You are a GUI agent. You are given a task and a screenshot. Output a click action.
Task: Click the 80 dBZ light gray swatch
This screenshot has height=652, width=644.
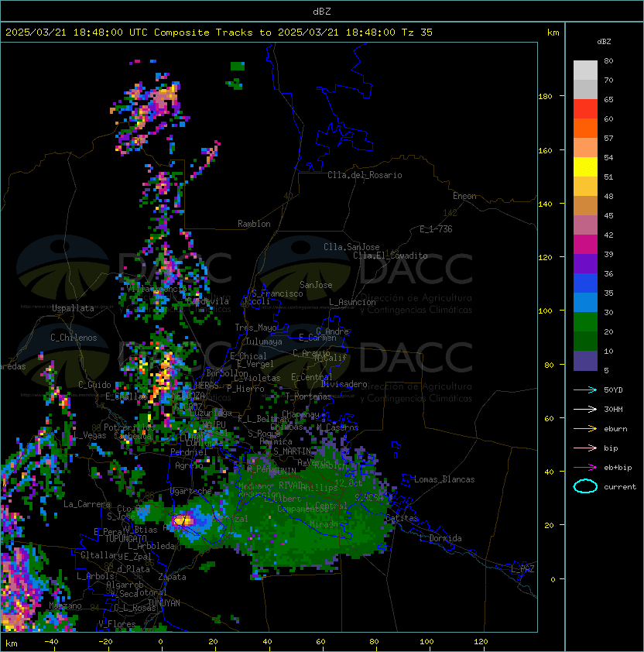585,70
